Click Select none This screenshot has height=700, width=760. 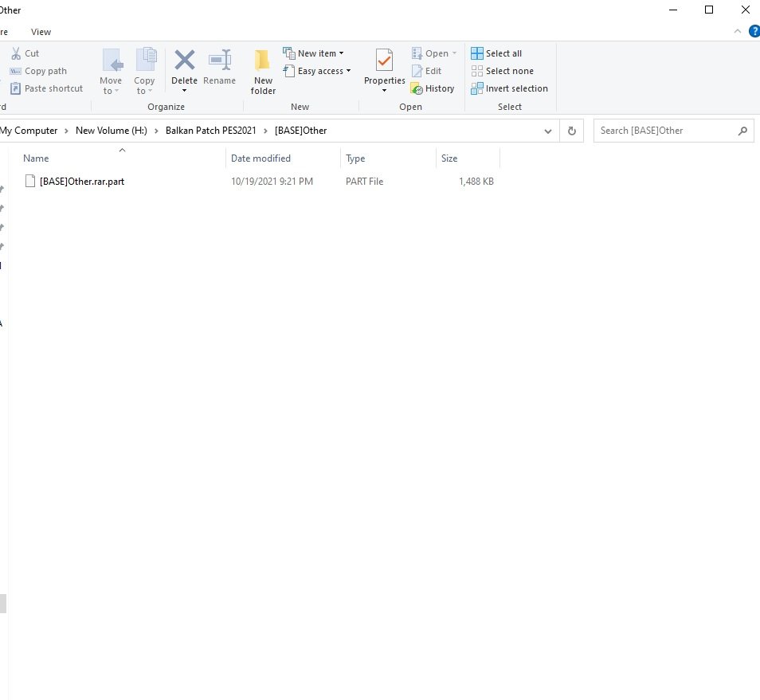pyautogui.click(x=502, y=71)
